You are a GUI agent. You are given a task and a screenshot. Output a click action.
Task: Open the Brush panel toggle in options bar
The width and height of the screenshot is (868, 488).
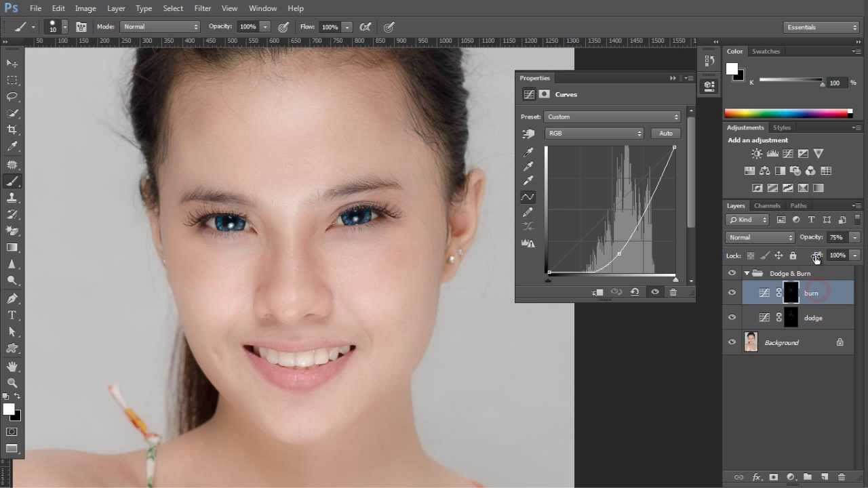81,27
